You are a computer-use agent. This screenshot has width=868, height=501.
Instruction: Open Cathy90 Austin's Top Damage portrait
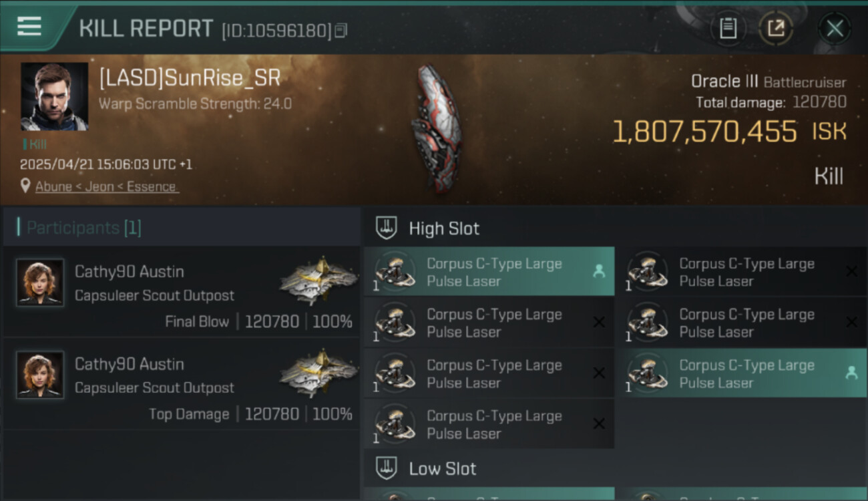40,375
